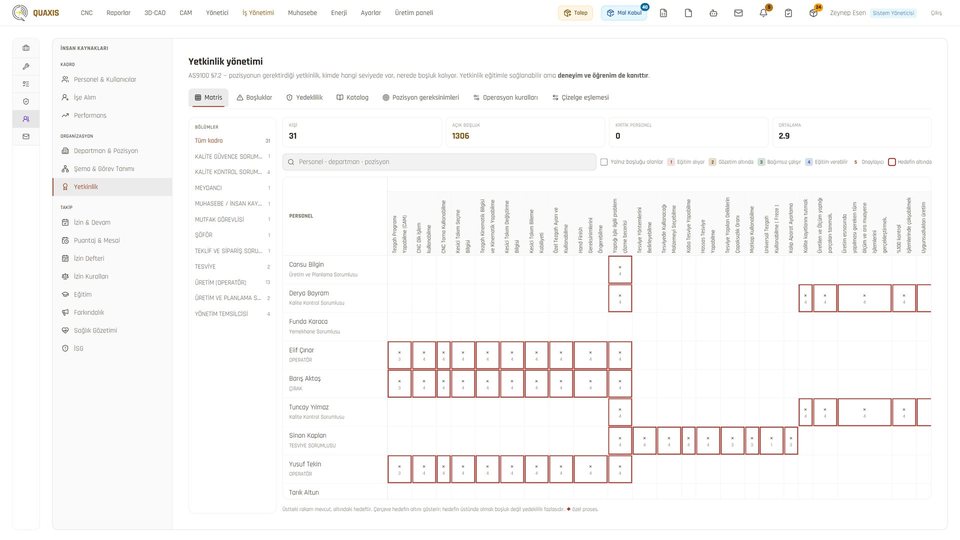960x540 pixels.
Task: Open the notifications bell icon
Action: [x=763, y=13]
